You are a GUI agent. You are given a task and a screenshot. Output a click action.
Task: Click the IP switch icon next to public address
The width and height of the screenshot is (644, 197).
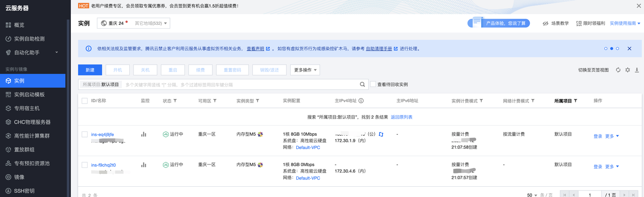pyautogui.click(x=381, y=134)
